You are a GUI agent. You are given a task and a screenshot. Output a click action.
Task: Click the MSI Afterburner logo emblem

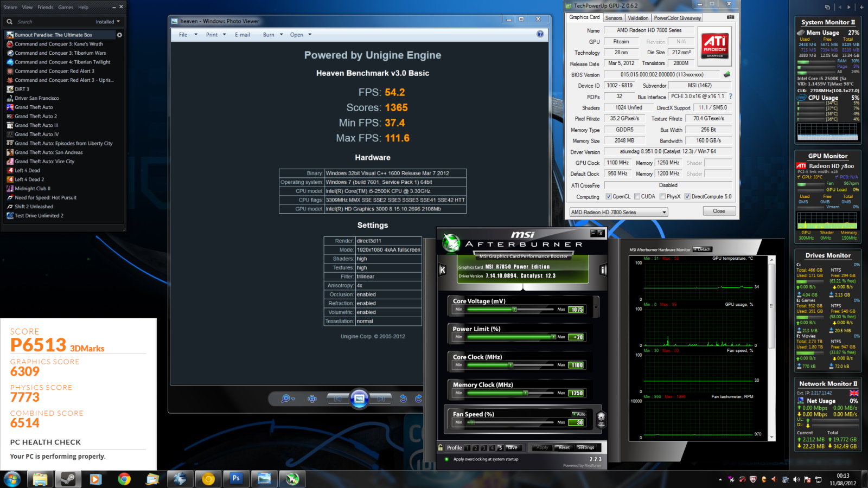pyautogui.click(x=451, y=243)
